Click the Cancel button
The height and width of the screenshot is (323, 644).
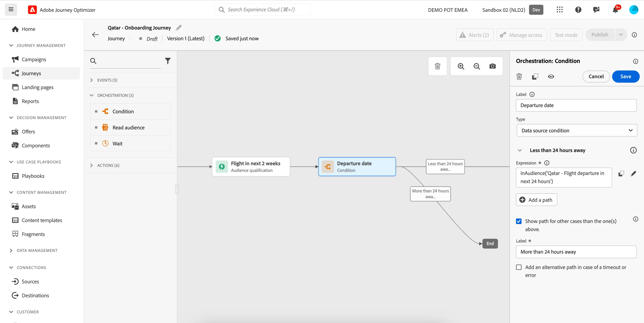pyautogui.click(x=596, y=76)
